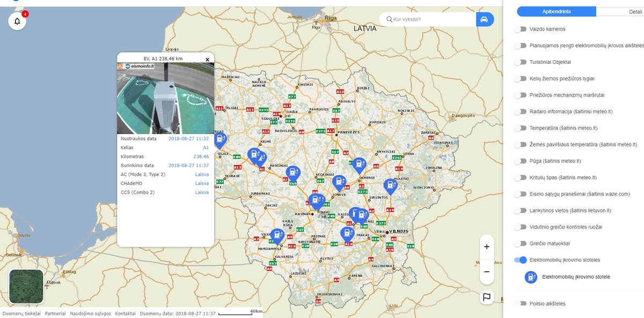Toggle the Greičio matuokliai layer
The image size is (644, 318).
(520, 243)
